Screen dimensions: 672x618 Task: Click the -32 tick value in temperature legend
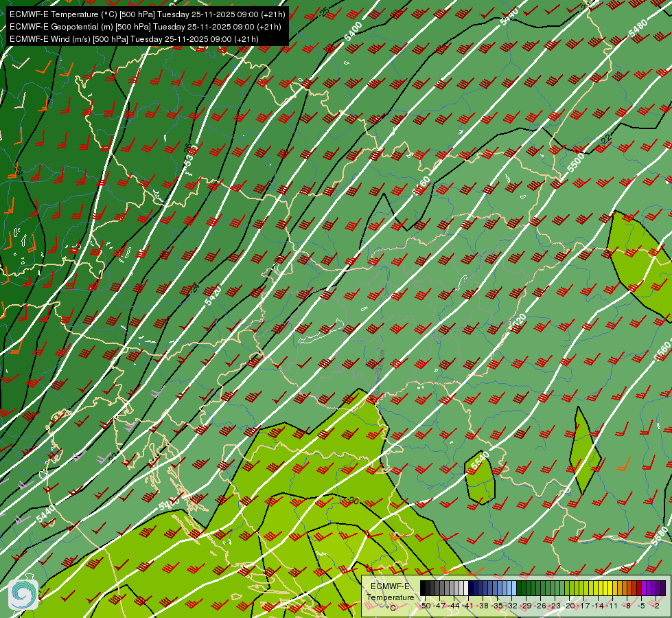(511, 606)
